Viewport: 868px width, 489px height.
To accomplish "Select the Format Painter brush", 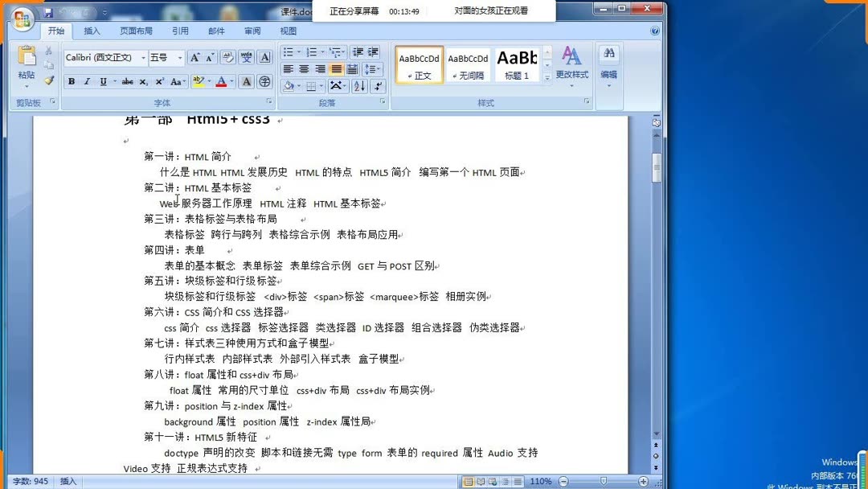I will point(48,80).
